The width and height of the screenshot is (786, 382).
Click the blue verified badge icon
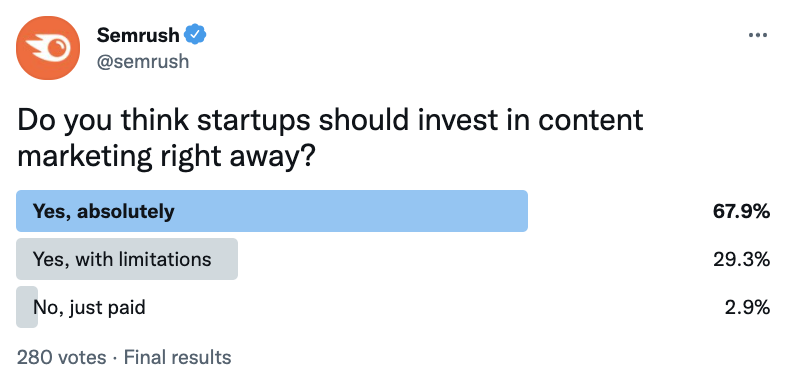[x=195, y=35]
